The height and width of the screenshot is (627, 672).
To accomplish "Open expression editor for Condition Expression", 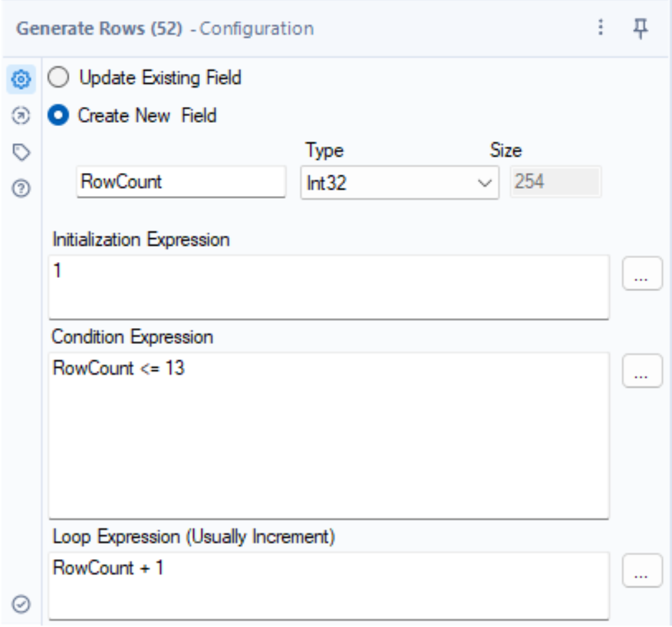I will [x=642, y=371].
